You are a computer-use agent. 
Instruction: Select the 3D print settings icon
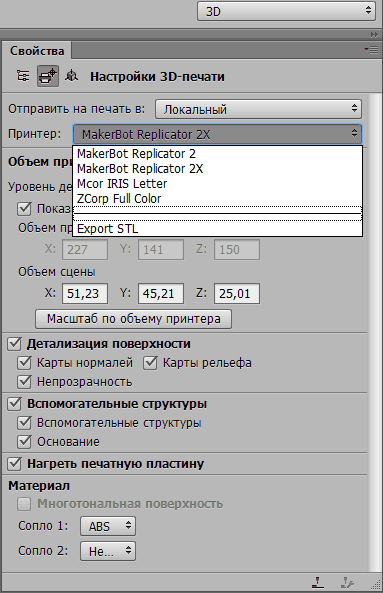(x=48, y=76)
